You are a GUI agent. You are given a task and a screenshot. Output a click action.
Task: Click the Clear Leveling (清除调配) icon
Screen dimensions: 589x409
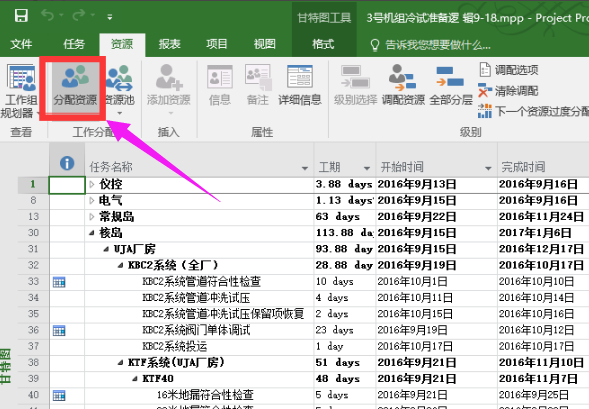(x=508, y=91)
